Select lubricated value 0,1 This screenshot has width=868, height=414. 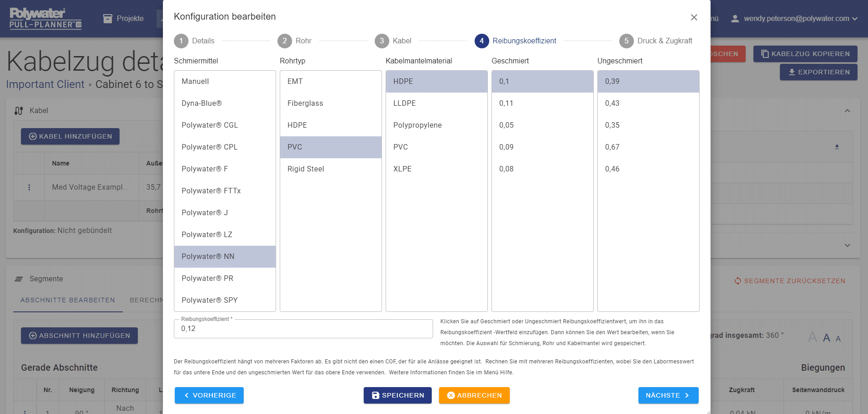pyautogui.click(x=543, y=82)
